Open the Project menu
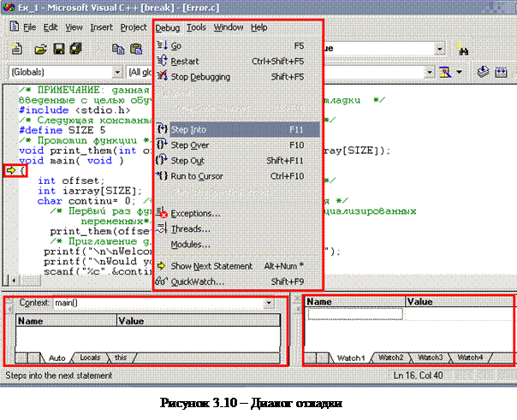Image resolution: width=517 pixels, height=420 pixels. (134, 27)
